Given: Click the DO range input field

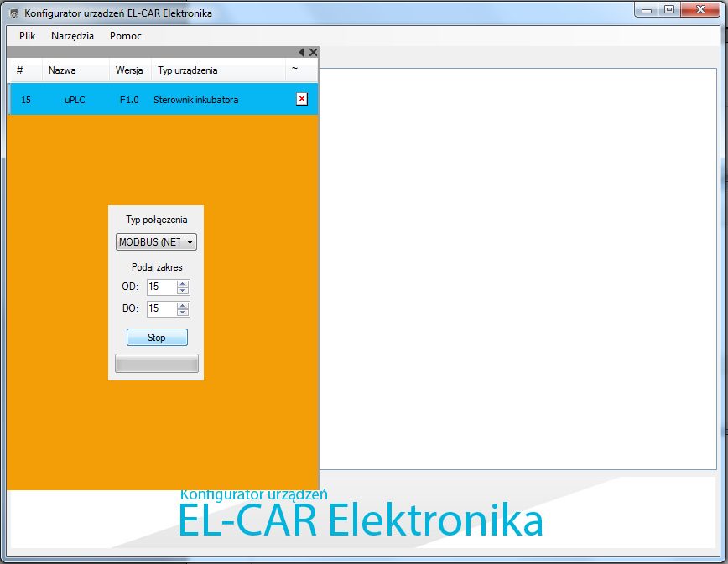Looking at the screenshot, I should coord(162,309).
